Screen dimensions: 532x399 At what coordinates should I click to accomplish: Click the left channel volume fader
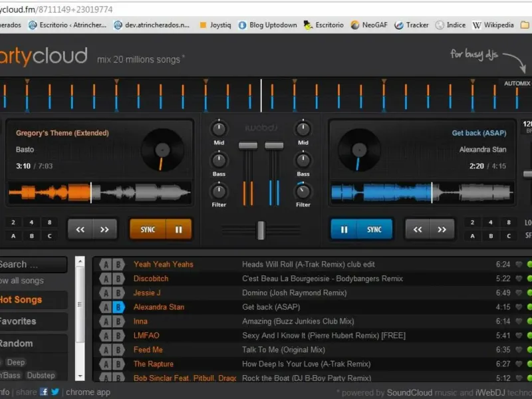tap(248, 146)
